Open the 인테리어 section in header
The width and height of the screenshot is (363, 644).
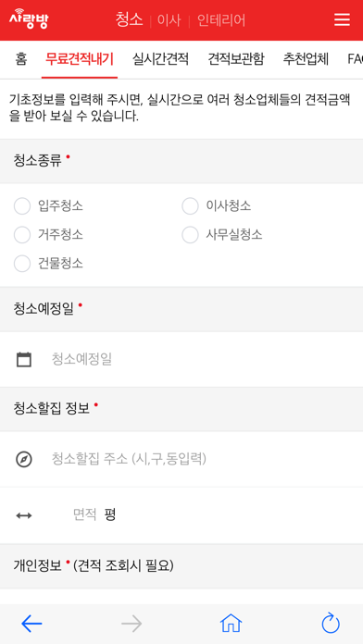[x=221, y=20]
